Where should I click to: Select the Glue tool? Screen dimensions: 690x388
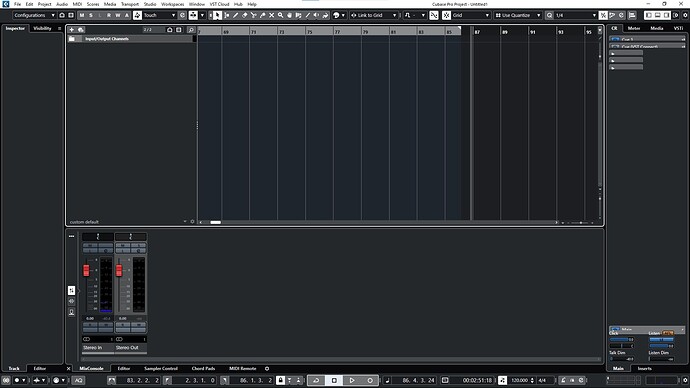click(262, 15)
